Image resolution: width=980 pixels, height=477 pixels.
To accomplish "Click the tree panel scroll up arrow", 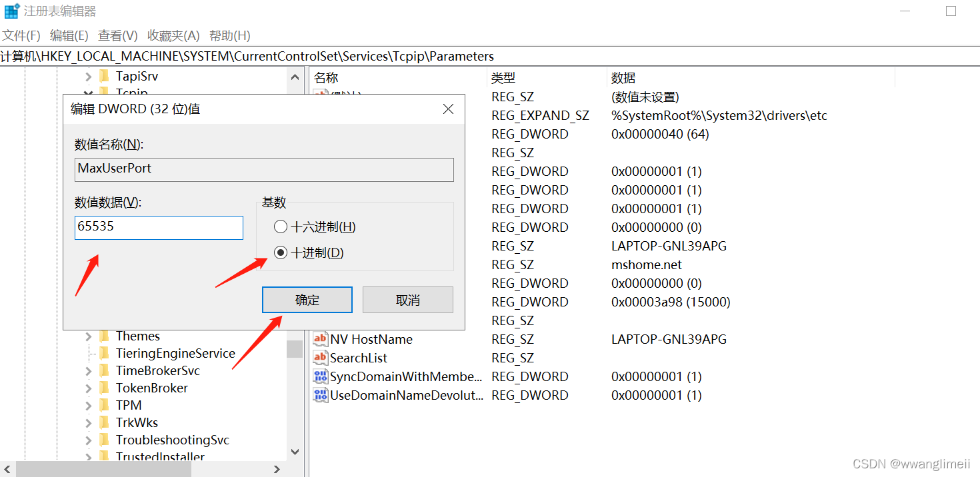I will click(295, 77).
